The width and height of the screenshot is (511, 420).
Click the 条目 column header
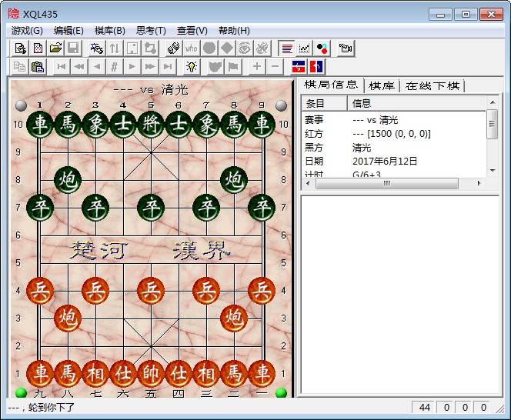click(324, 104)
